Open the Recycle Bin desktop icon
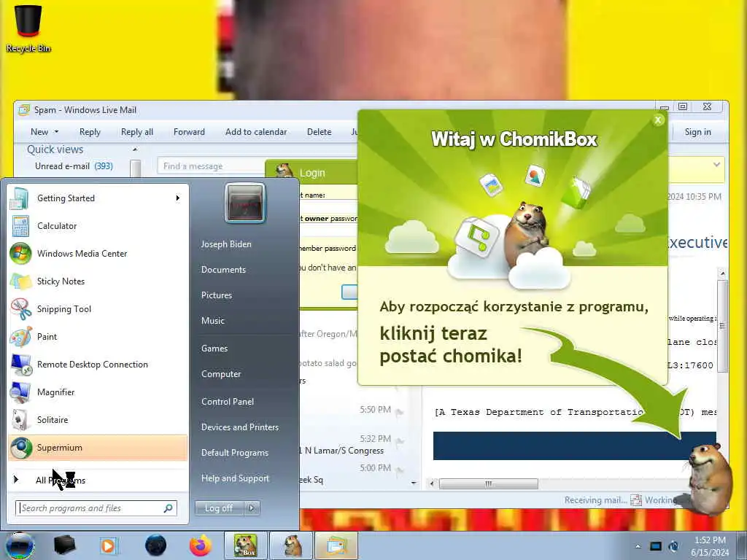 (28, 28)
